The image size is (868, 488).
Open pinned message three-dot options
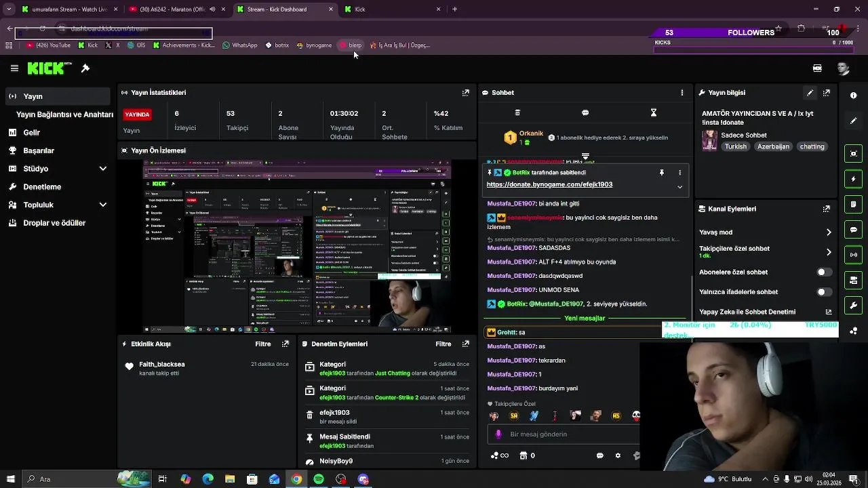[x=679, y=173]
